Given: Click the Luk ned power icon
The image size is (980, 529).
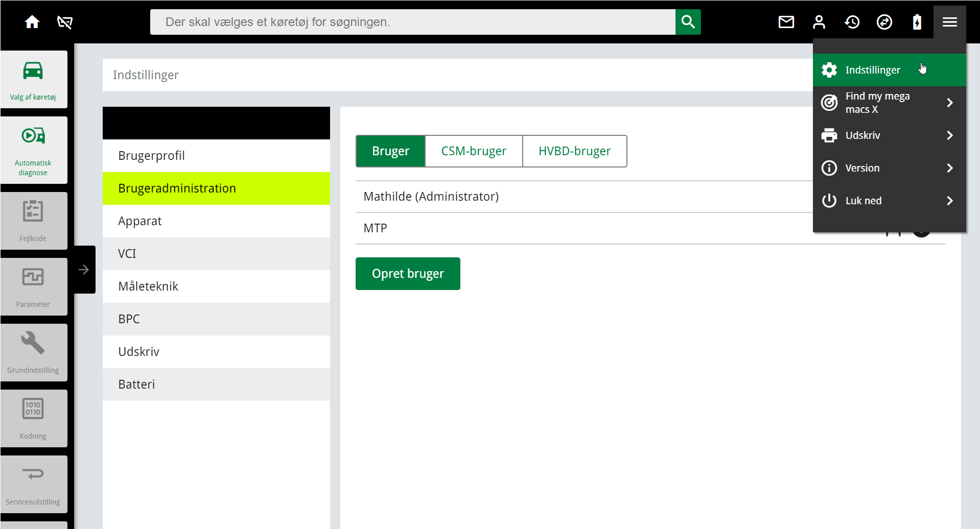Looking at the screenshot, I should (829, 201).
